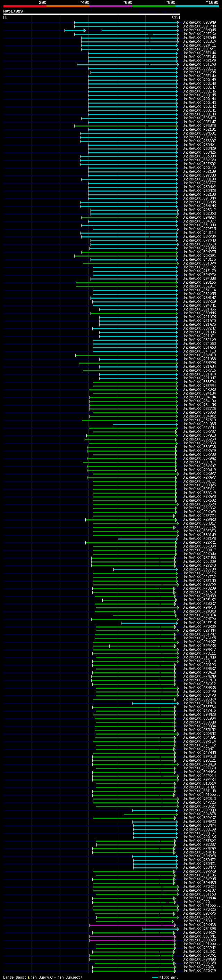The height and width of the screenshot is (980, 222).
Task: Select the UniRef100_A5Z1W4 hit label
Action: [199, 53]
